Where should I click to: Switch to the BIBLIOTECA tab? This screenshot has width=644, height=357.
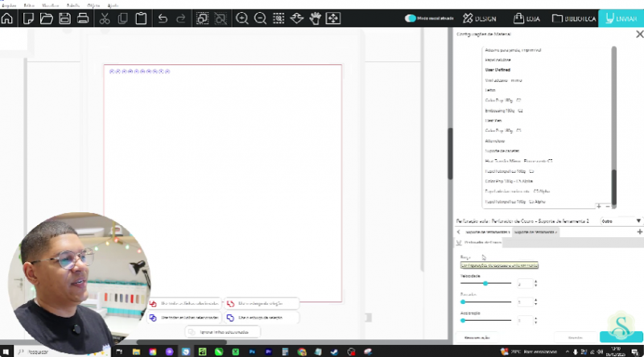coord(574,18)
